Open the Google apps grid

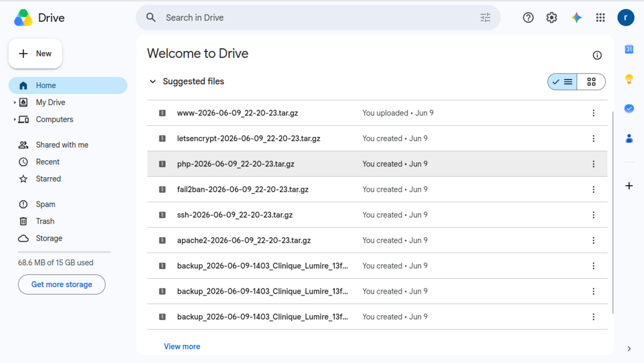[x=601, y=18]
